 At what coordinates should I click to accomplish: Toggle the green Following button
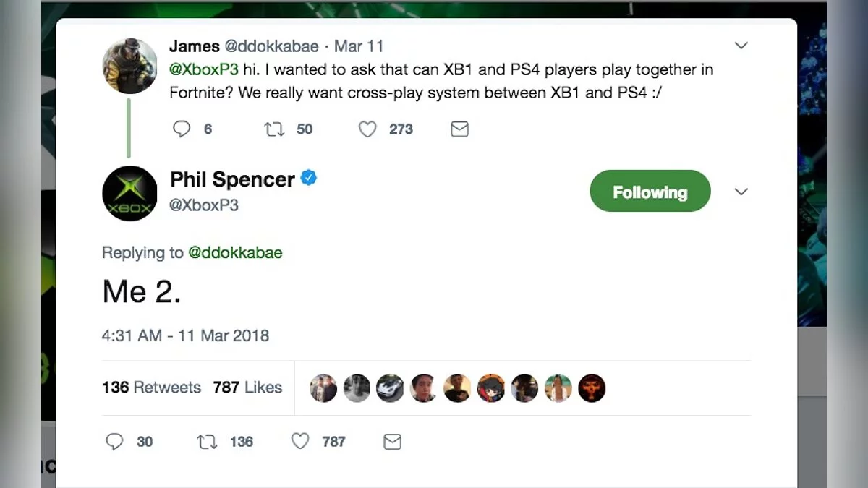click(x=650, y=192)
